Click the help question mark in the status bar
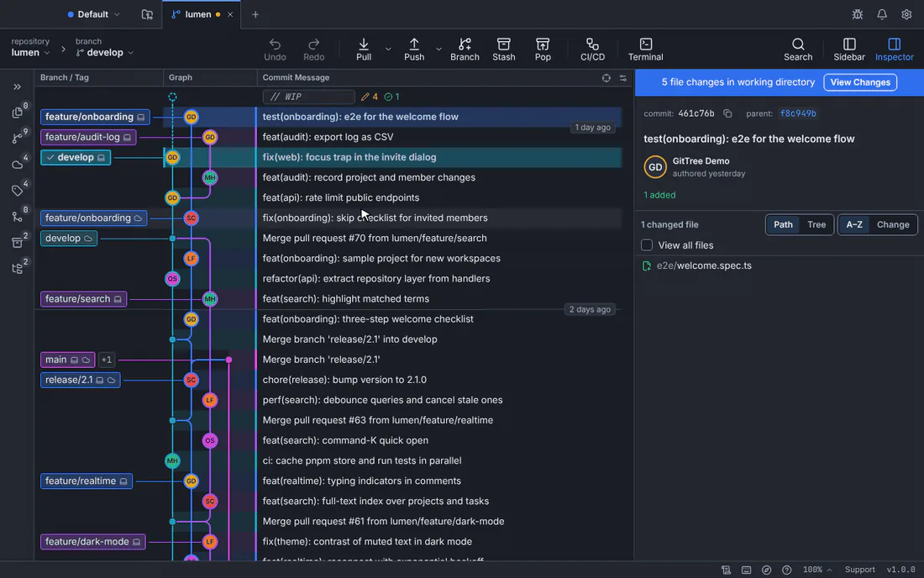This screenshot has height=578, width=924. pos(787,570)
